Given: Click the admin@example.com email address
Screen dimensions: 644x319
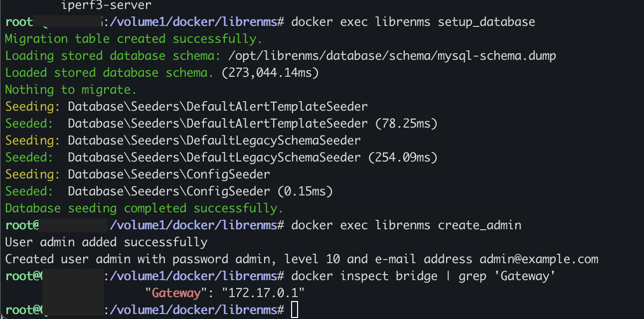Looking at the screenshot, I should pyautogui.click(x=539, y=259).
